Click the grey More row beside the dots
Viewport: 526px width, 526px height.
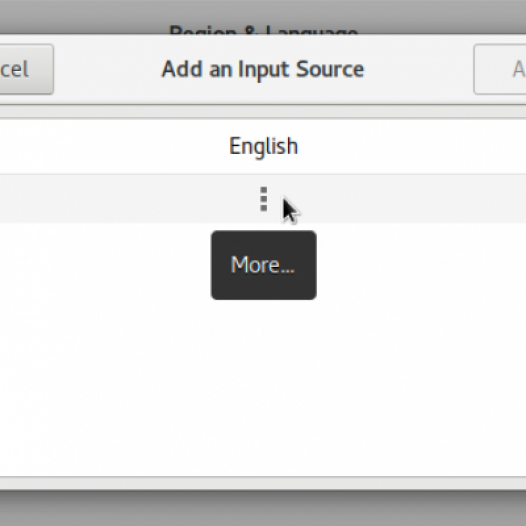(x=134, y=199)
